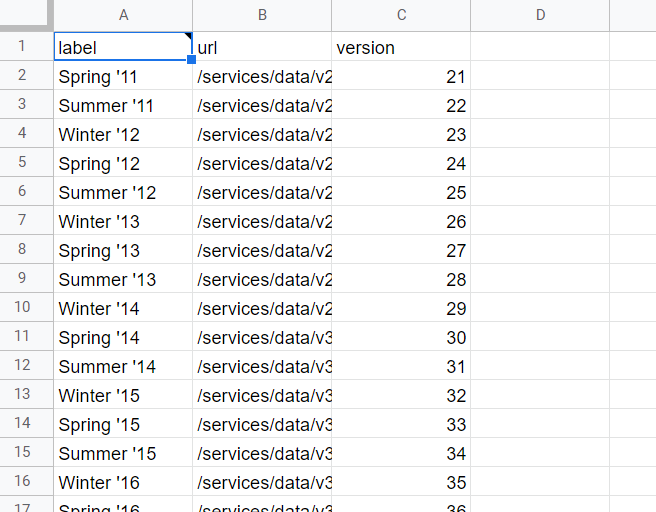
Task: Select the url cell in Spring '11 row
Action: tap(262, 75)
